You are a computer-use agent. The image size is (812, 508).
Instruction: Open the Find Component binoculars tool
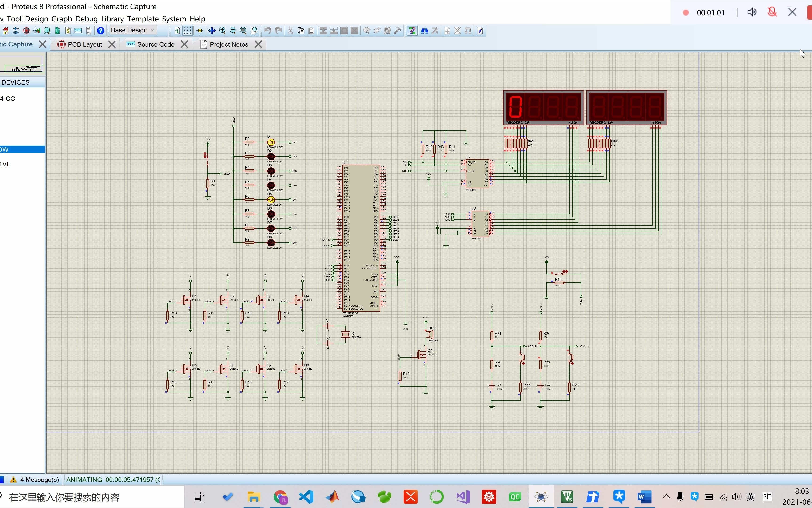(x=424, y=31)
